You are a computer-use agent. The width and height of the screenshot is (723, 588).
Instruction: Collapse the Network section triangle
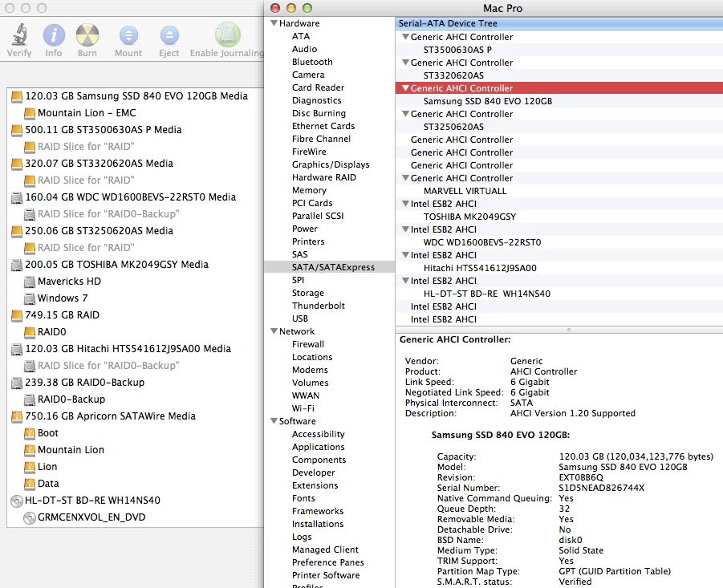click(274, 330)
